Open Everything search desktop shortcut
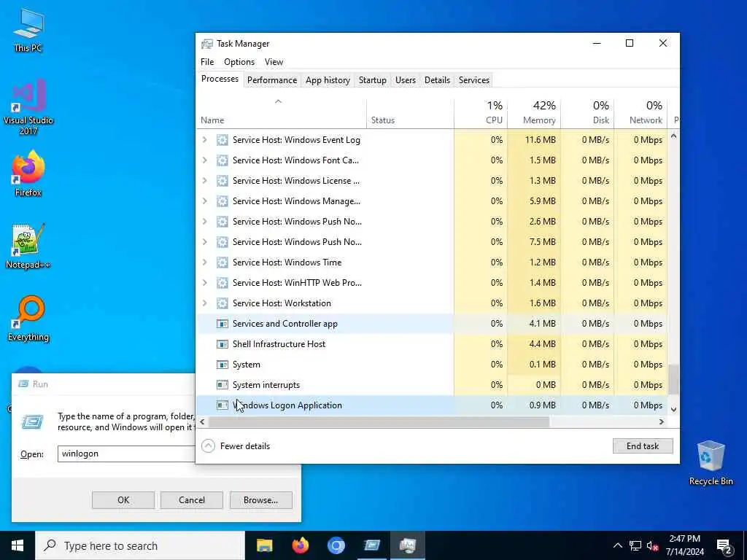This screenshot has height=560, width=747. 28,318
